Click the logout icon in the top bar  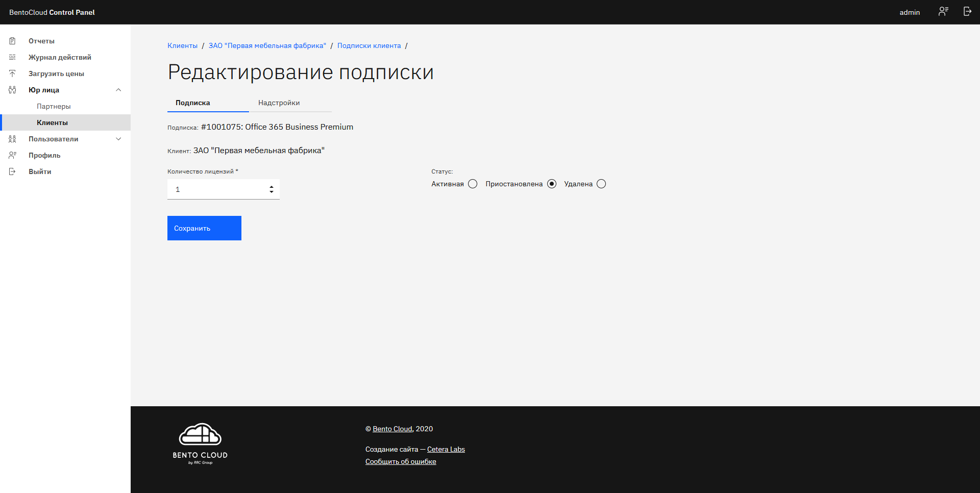[x=967, y=11]
